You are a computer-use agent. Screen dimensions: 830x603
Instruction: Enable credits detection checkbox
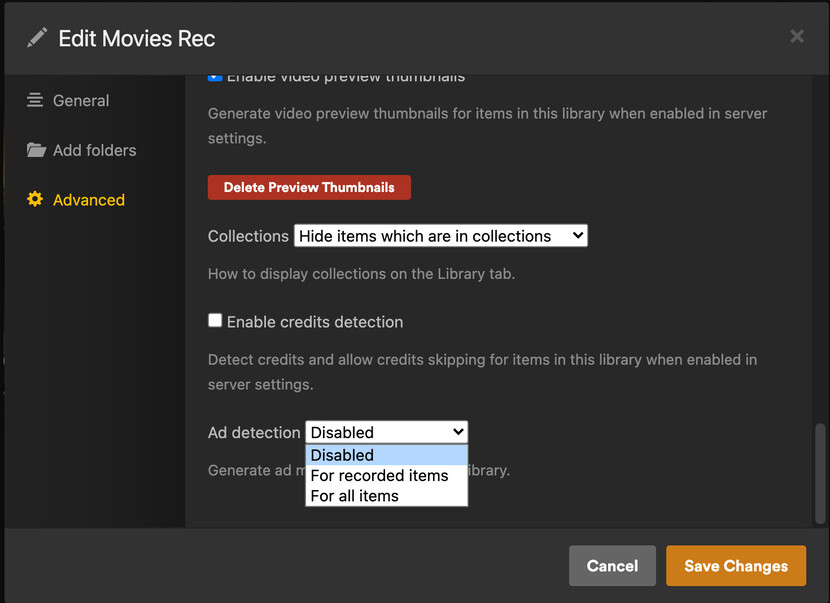coord(215,321)
